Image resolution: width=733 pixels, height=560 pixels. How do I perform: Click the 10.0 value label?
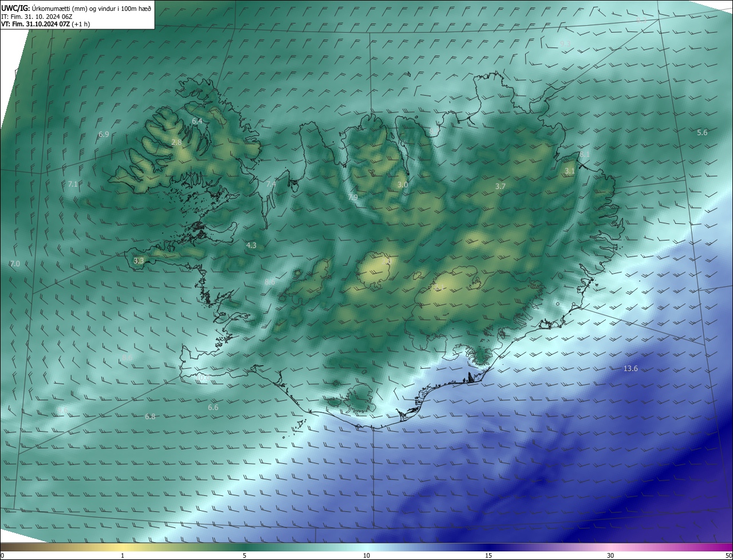(x=201, y=378)
